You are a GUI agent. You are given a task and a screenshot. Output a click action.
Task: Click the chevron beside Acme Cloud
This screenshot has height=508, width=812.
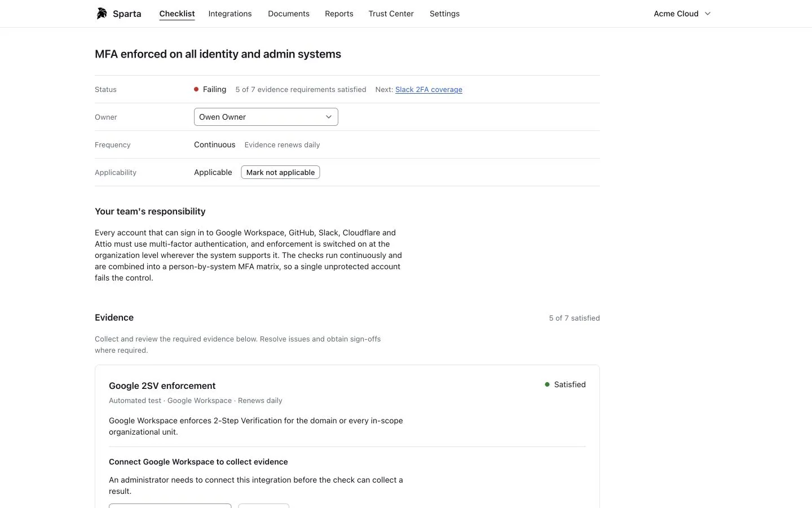pyautogui.click(x=708, y=14)
